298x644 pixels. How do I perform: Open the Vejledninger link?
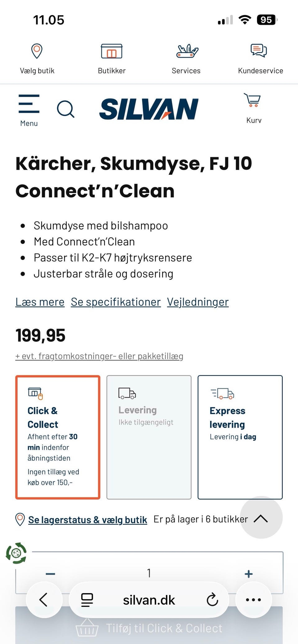click(x=198, y=302)
